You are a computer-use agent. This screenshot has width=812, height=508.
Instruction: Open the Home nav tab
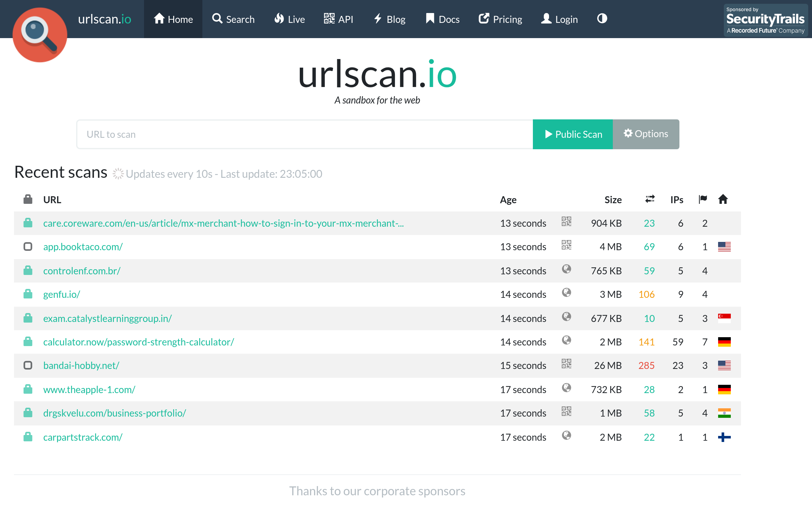click(x=173, y=19)
